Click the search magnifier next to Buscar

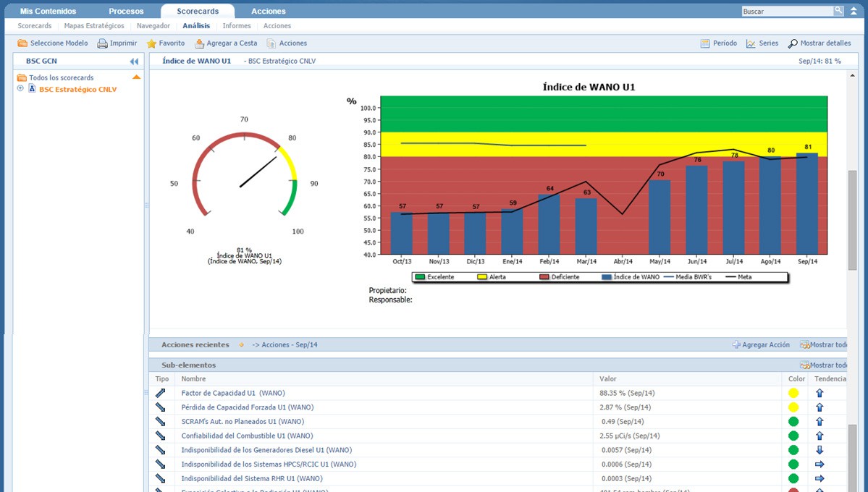tap(838, 11)
